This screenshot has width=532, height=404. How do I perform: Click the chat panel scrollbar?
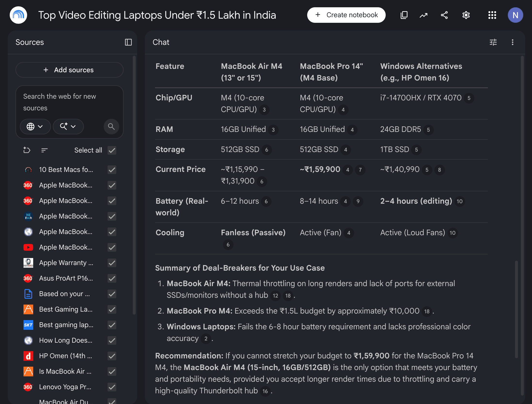[x=522, y=226]
